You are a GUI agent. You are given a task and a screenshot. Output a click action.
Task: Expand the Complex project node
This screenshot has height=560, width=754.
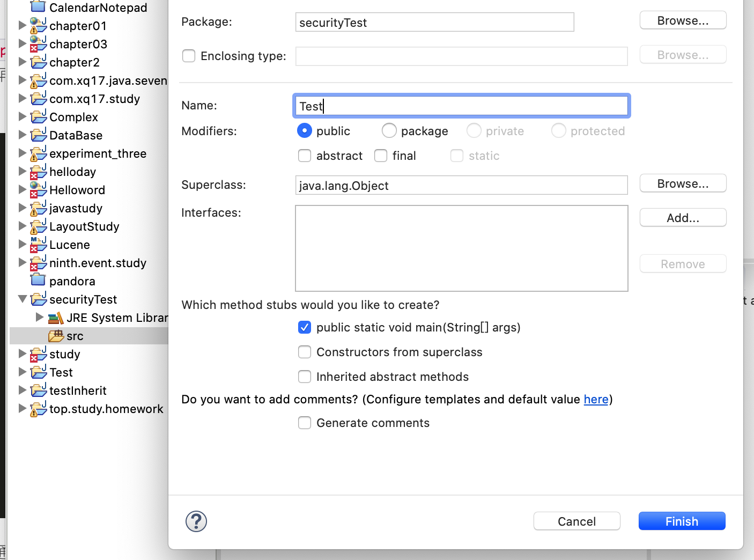tap(22, 116)
